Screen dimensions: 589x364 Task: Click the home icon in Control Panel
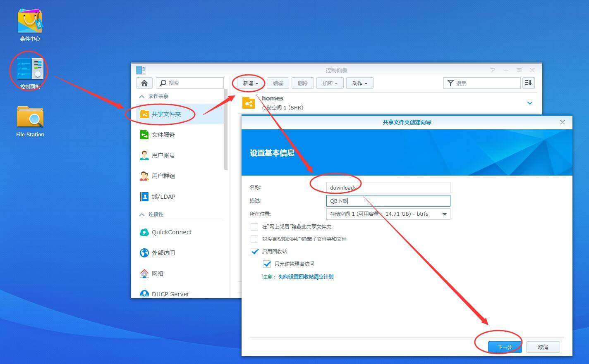point(144,83)
